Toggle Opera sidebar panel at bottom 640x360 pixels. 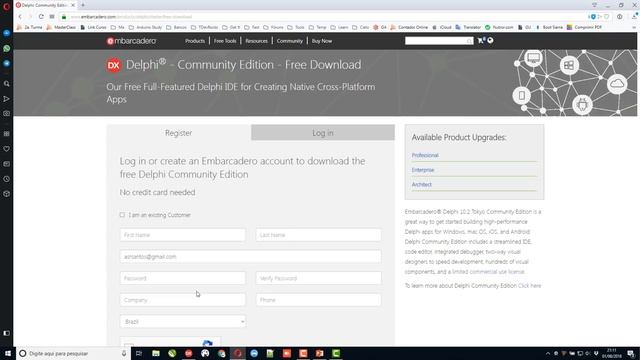7,333
